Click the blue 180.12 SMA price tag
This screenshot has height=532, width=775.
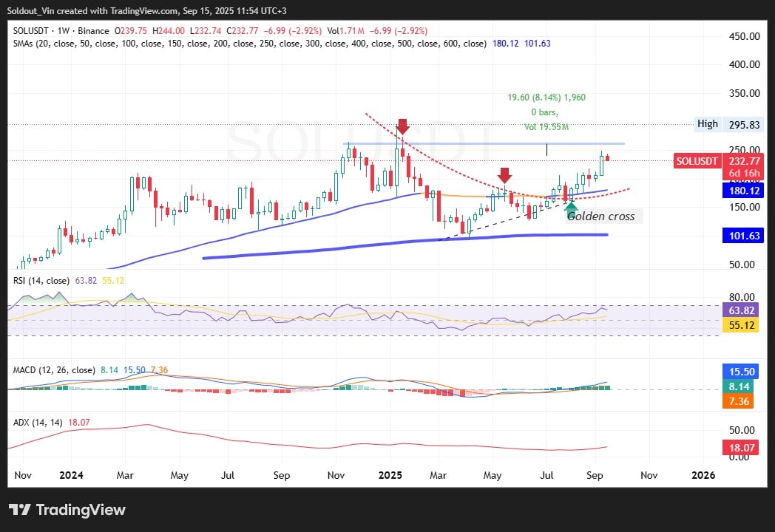coord(740,191)
